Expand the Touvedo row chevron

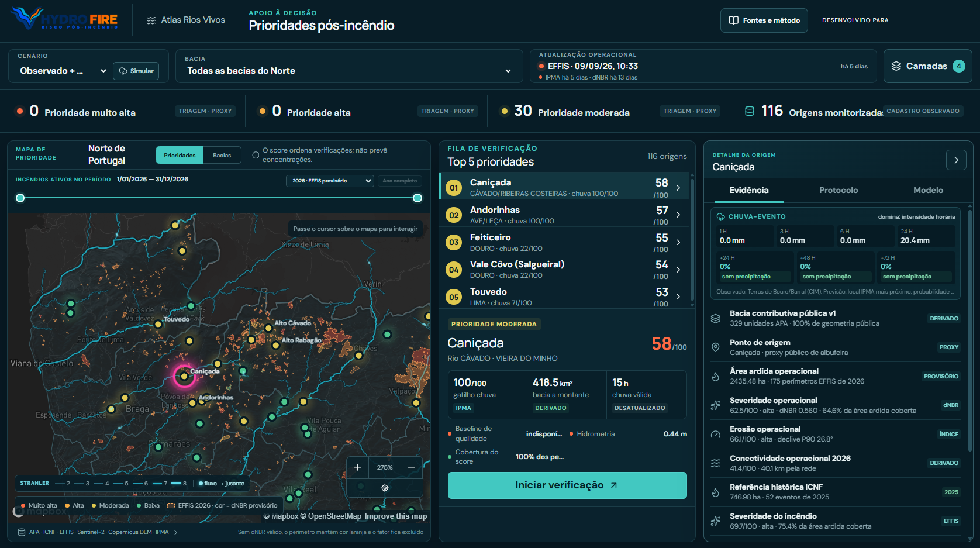click(678, 297)
